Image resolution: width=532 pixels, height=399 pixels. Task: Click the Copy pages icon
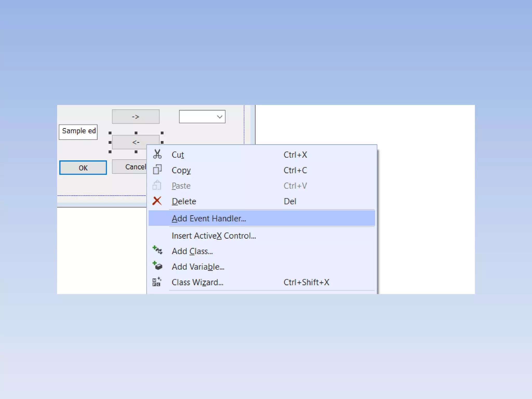(157, 170)
